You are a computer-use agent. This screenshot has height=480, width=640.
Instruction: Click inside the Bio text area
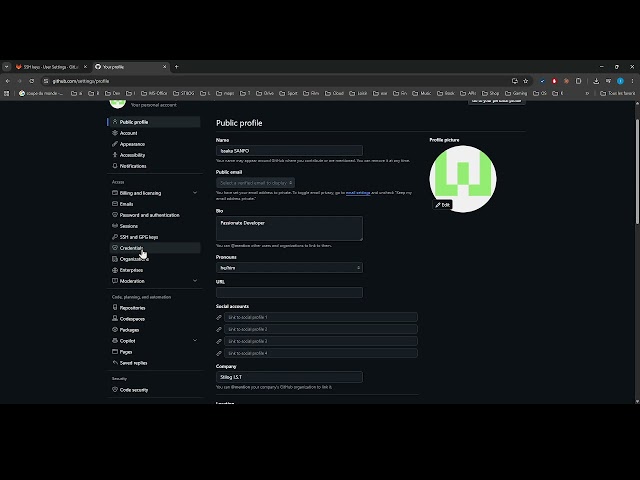[x=289, y=228]
